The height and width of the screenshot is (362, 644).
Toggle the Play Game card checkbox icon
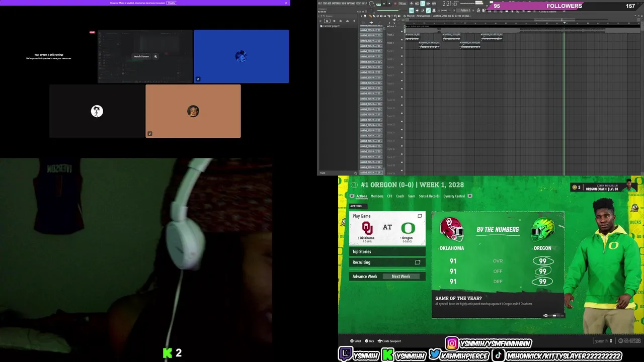(x=420, y=216)
